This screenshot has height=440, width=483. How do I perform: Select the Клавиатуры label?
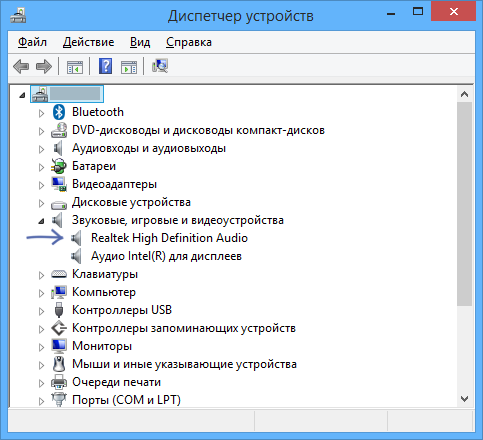[x=105, y=274]
